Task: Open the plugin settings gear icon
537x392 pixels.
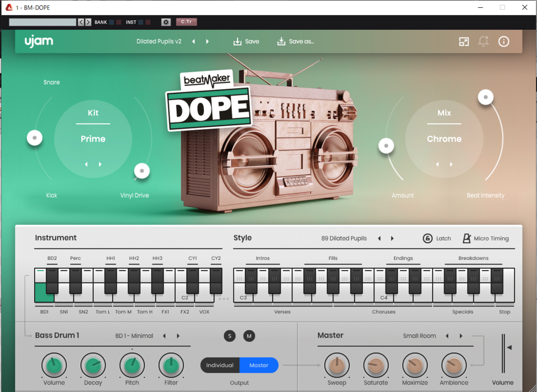Action: [166, 22]
